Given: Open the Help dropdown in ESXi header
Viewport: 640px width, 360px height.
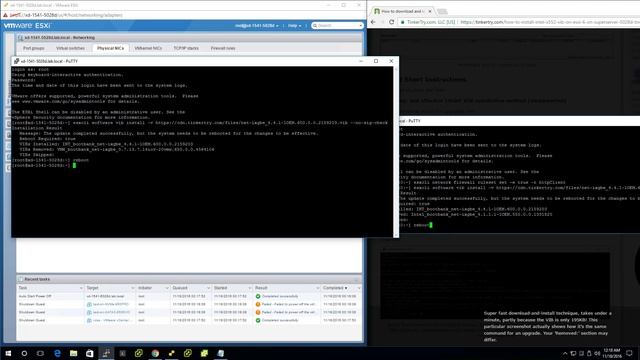Looking at the screenshot, I should [x=294, y=25].
